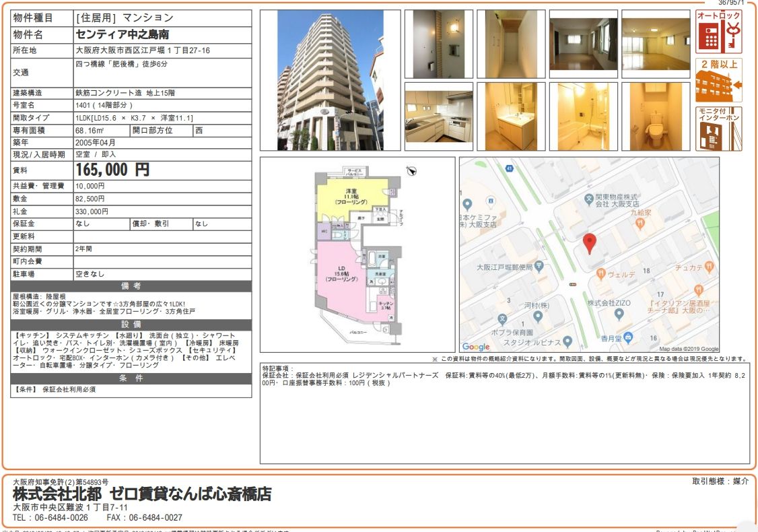Click the 取引態様：媒介 text
Image resolution: width=758 pixels, height=532 pixels.
[x=720, y=481]
